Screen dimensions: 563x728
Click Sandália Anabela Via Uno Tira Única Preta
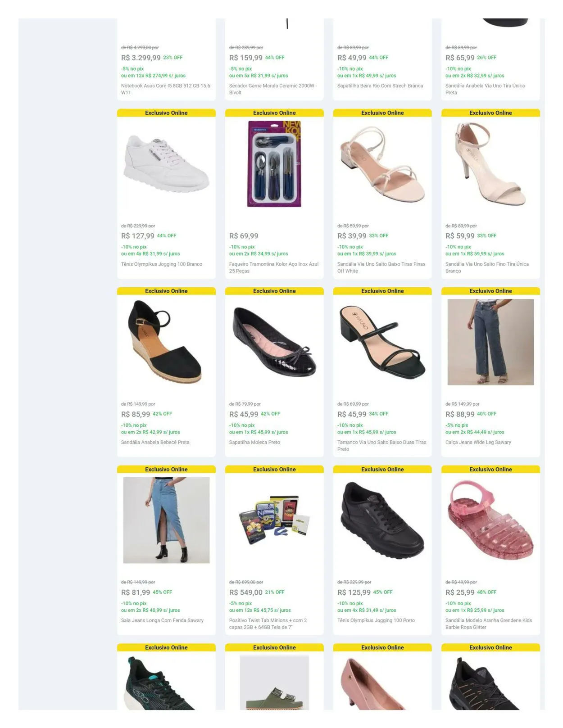485,89
